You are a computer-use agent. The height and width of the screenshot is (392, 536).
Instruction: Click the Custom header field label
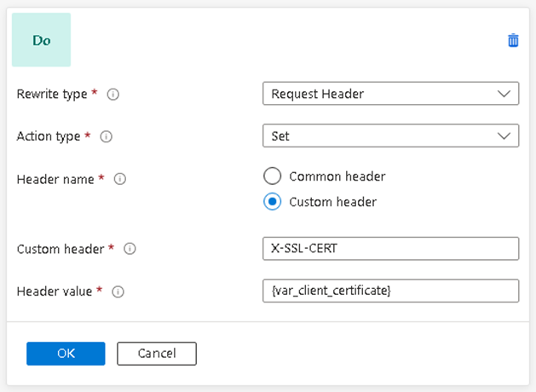[61, 249]
